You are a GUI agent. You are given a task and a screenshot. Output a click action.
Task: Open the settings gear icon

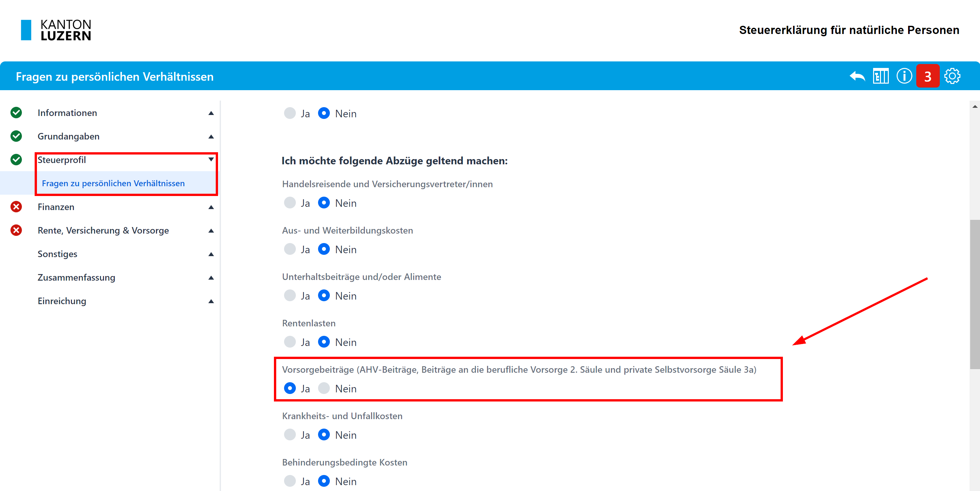952,76
